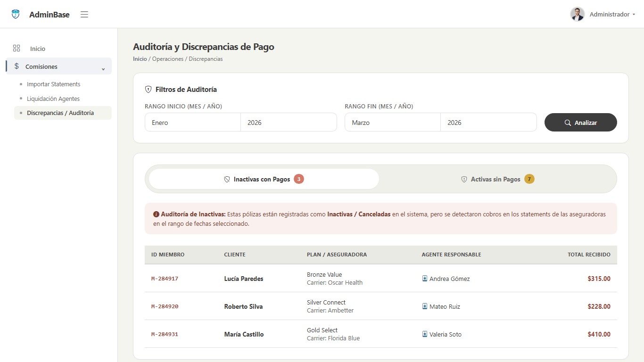Click the AdminBase shield logo icon
Image resolution: width=644 pixels, height=362 pixels.
(x=16, y=14)
